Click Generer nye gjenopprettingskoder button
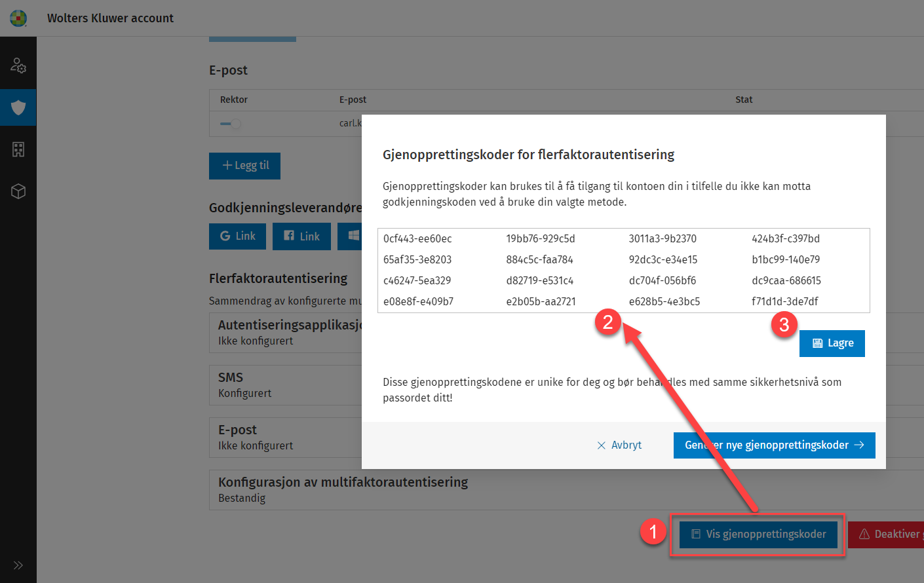The height and width of the screenshot is (583, 924). (775, 445)
